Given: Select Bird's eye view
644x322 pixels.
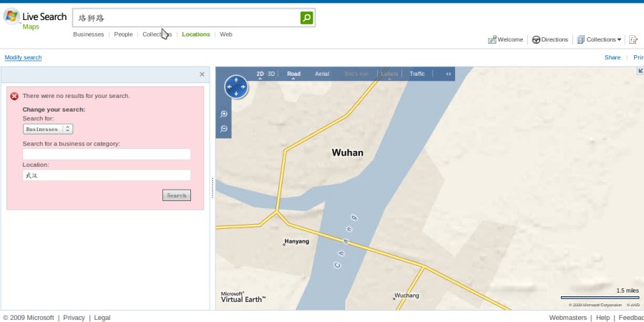Looking at the screenshot, I should coord(356,74).
